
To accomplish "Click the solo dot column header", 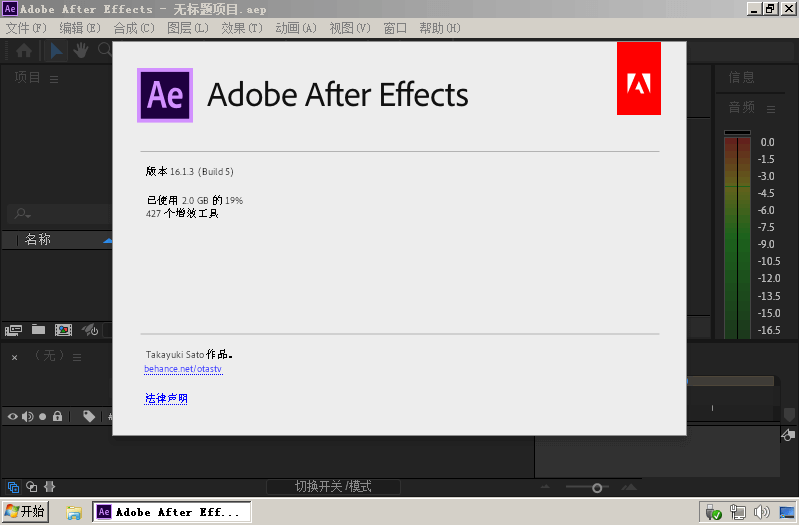I will 42,416.
